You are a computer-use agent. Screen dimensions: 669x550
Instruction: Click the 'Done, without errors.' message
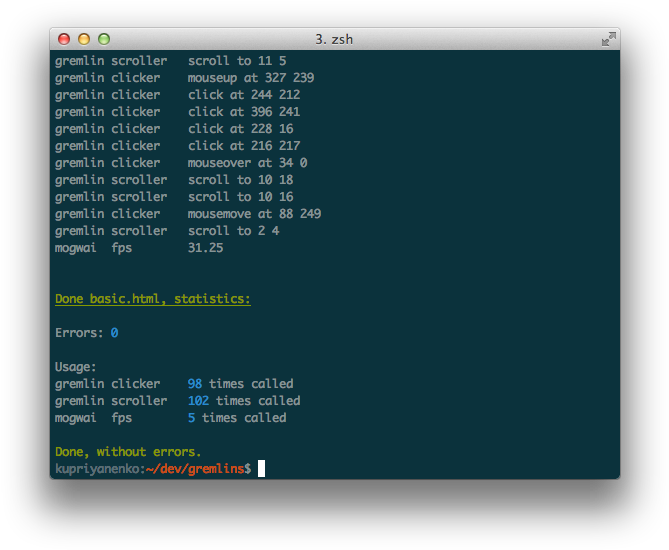coord(128,452)
